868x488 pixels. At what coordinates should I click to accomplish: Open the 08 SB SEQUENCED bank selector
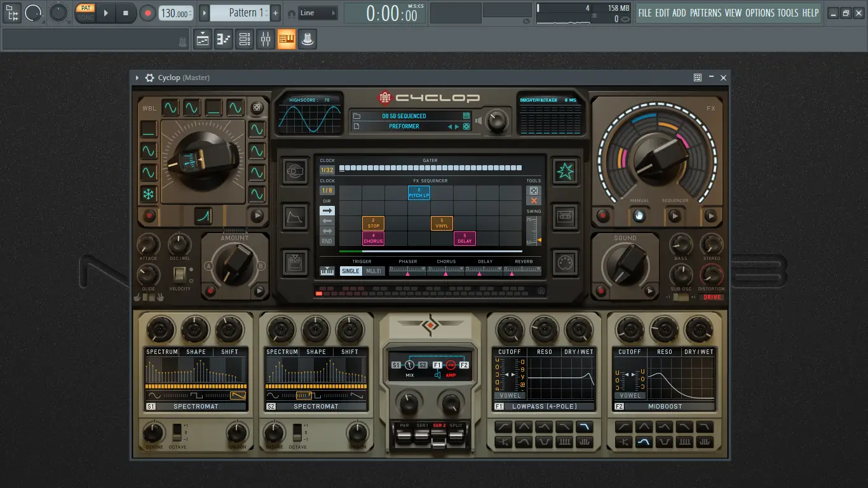coord(404,116)
